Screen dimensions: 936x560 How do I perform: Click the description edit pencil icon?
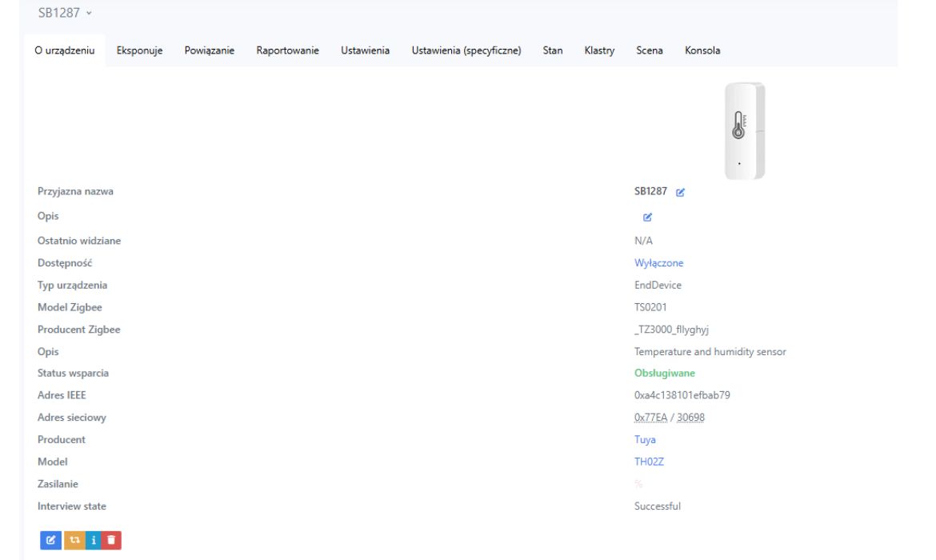648,217
